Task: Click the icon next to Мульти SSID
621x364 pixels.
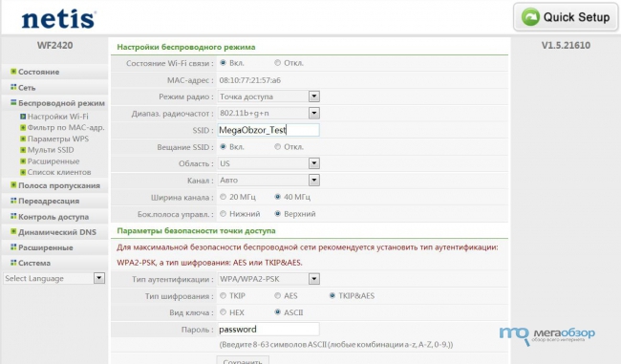Action: 23,150
